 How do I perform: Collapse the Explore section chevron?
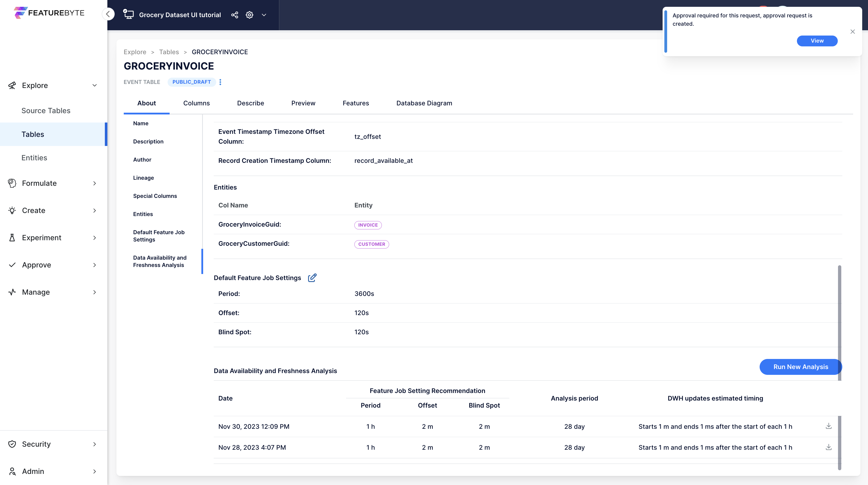[x=95, y=85]
